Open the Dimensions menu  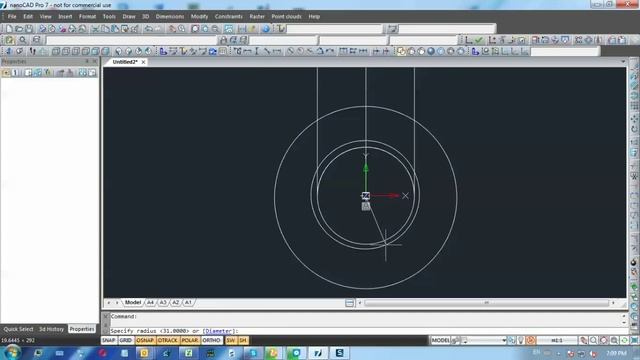pos(170,16)
